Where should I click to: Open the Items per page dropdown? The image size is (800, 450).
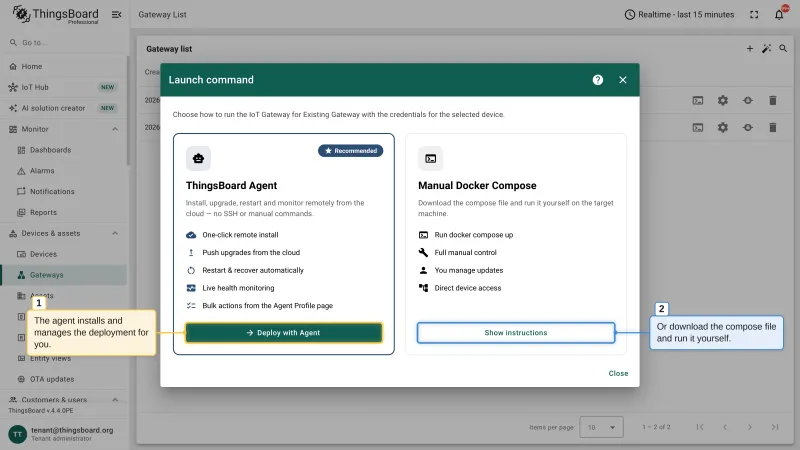[601, 427]
